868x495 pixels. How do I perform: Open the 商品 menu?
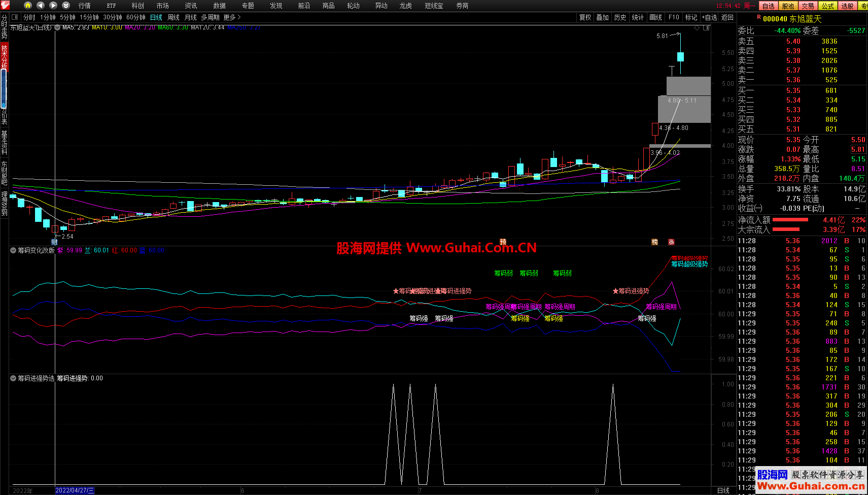[x=328, y=6]
